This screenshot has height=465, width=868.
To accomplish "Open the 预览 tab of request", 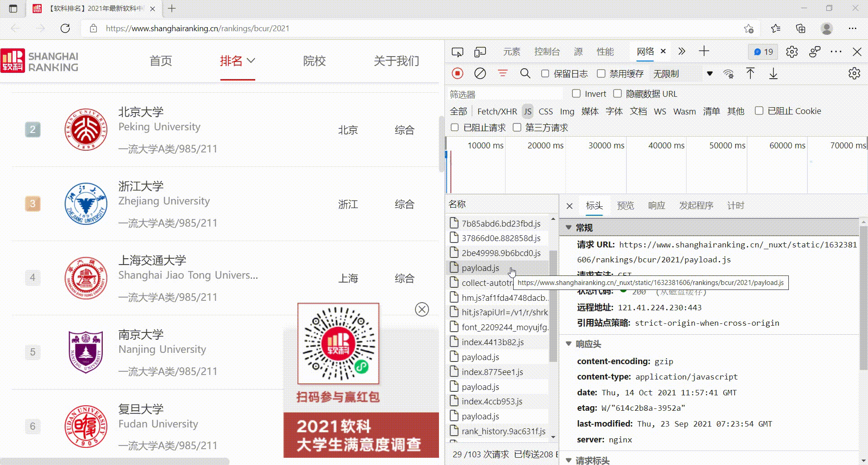I will tap(625, 206).
